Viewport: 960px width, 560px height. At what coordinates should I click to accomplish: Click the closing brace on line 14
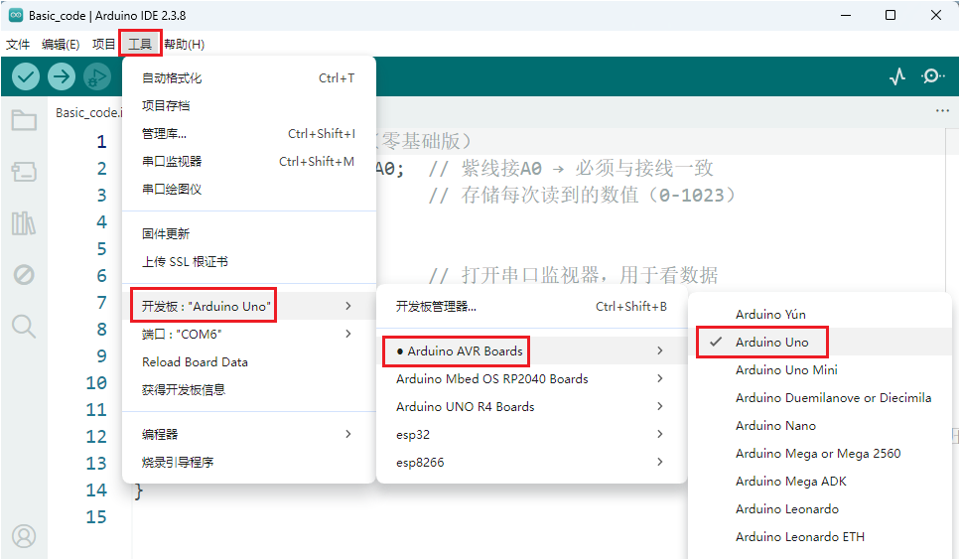(139, 490)
